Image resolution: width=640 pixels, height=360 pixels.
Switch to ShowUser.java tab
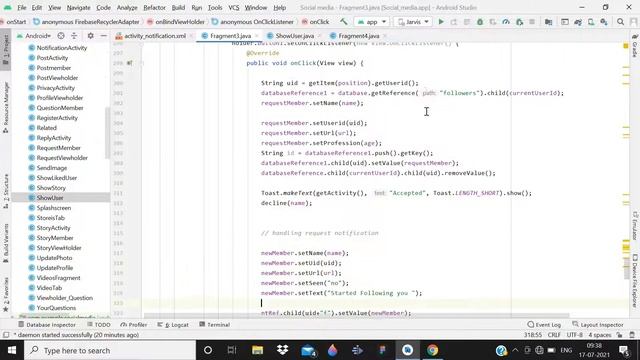(x=294, y=36)
